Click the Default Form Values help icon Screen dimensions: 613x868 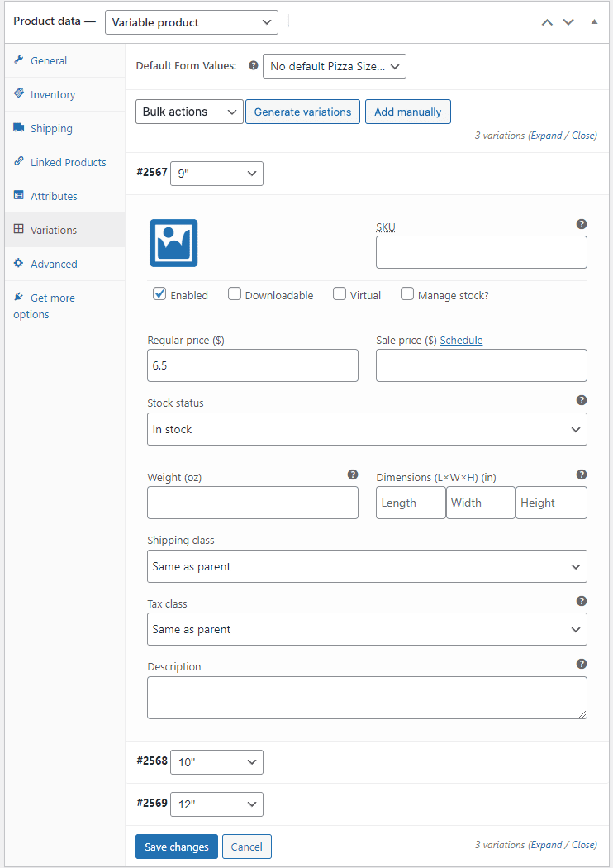coord(254,65)
